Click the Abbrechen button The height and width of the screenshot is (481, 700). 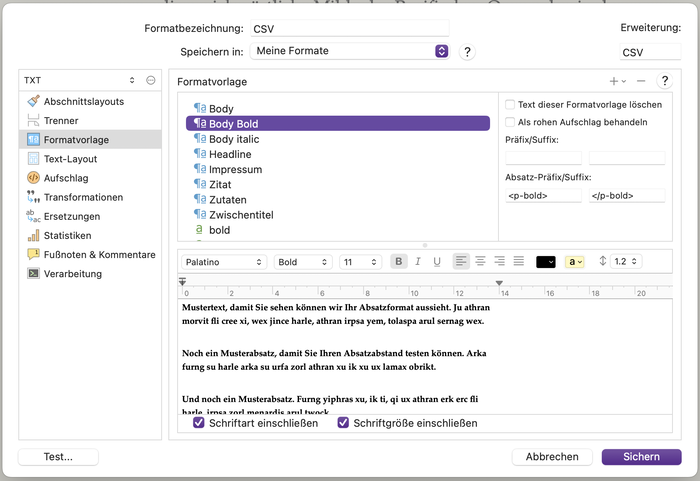[x=552, y=457]
